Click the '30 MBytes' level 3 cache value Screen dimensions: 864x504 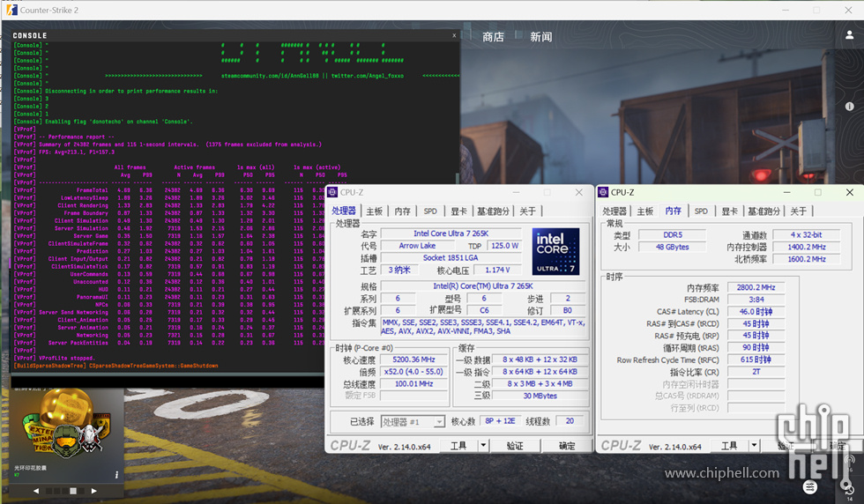[x=540, y=396]
